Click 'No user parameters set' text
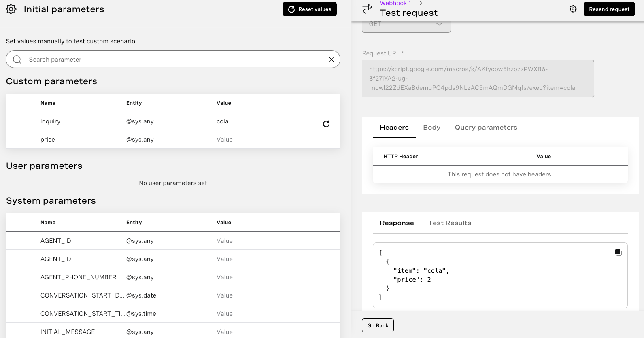The height and width of the screenshot is (338, 644). tap(173, 183)
